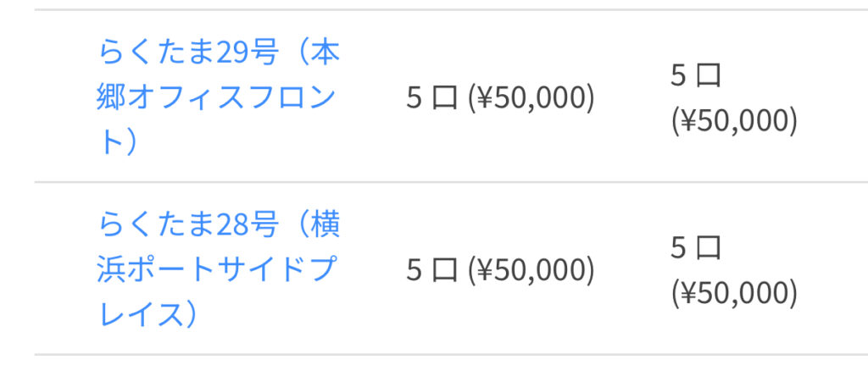Click the wrapped two-line 5口 (¥50,000) cell for らくたま28号
Screen dimensions: 868x365
click(734, 270)
